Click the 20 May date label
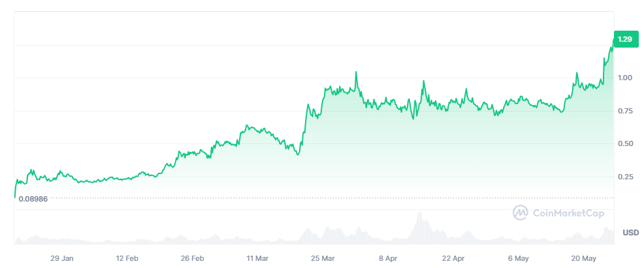This screenshot has width=644, height=268. pos(583,258)
